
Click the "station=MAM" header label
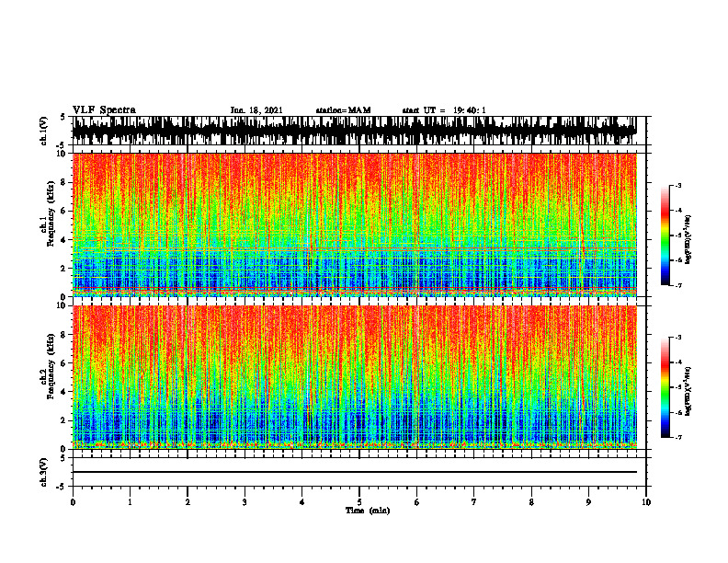(x=343, y=110)
